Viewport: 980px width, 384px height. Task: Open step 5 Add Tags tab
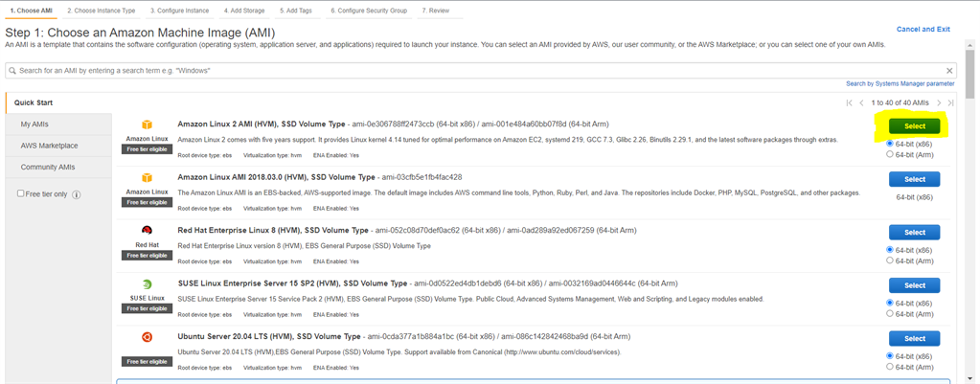click(298, 11)
